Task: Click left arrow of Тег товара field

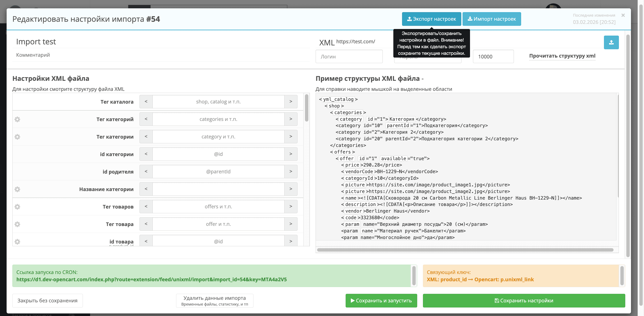Action: coord(146,224)
